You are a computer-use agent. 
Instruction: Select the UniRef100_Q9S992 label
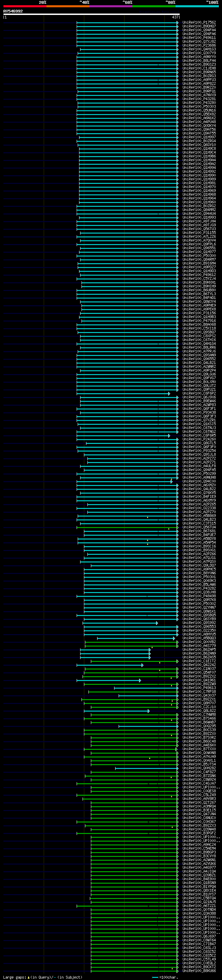pyautogui.click(x=199, y=623)
